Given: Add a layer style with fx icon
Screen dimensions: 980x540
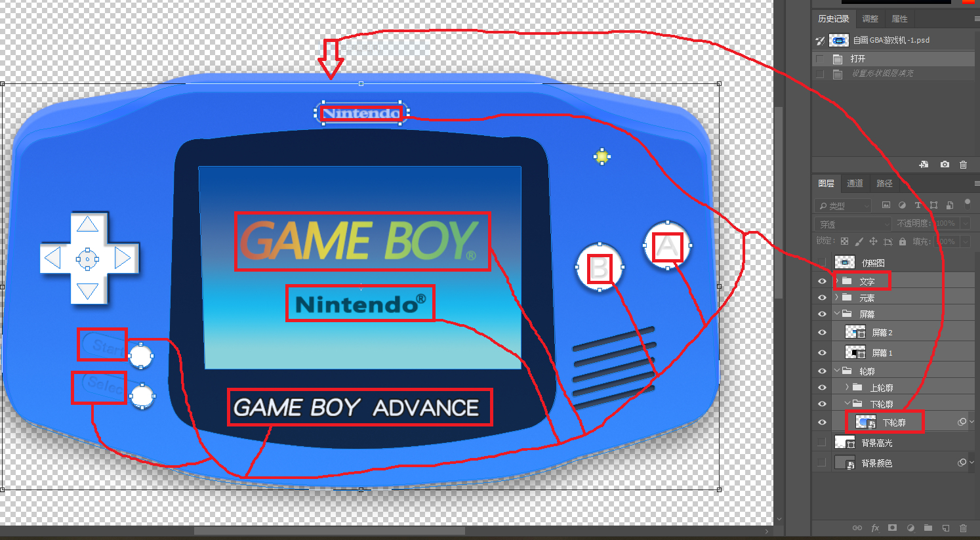Looking at the screenshot, I should click(875, 528).
